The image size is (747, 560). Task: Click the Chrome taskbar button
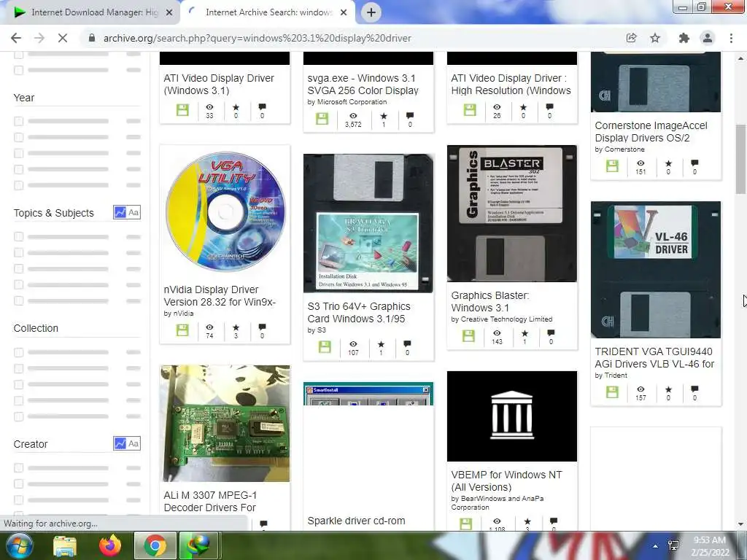tap(155, 546)
